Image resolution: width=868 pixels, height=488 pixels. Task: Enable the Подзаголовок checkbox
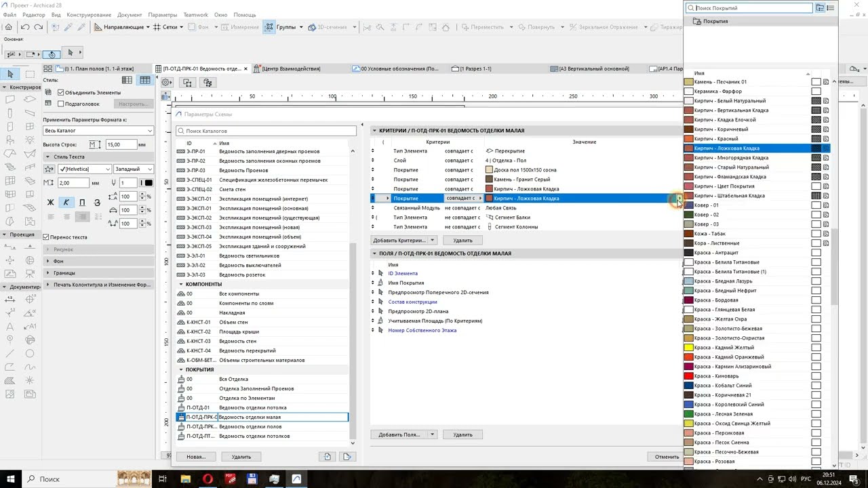61,104
